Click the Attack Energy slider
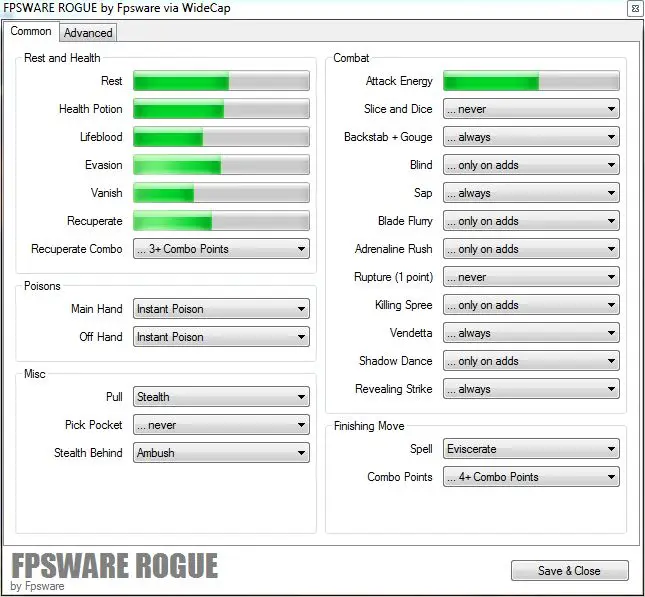645x597 pixels. click(x=531, y=81)
